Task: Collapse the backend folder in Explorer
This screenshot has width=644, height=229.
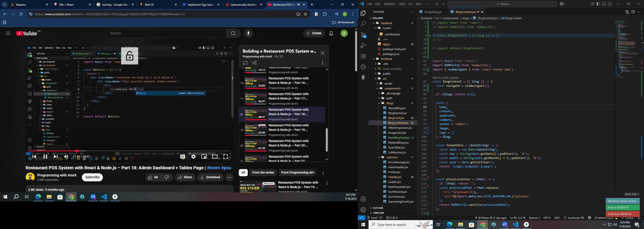Action: (374, 23)
